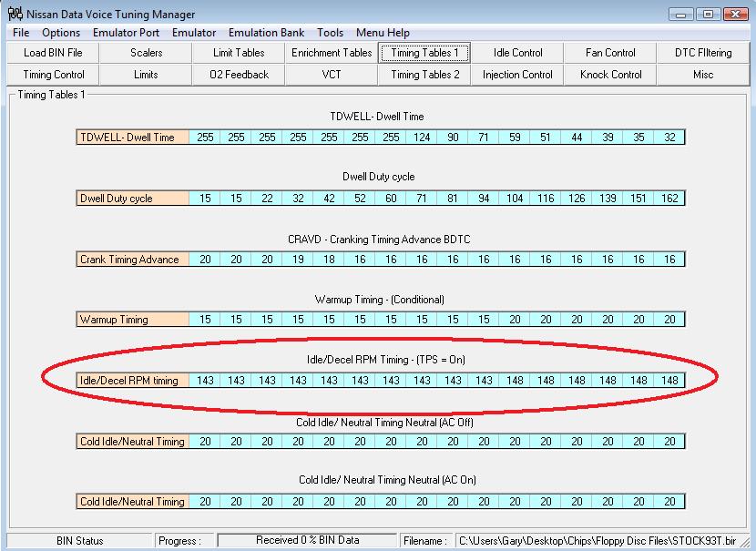Switch to the Scalers tab
The width and height of the screenshot is (756, 551).
click(x=146, y=53)
